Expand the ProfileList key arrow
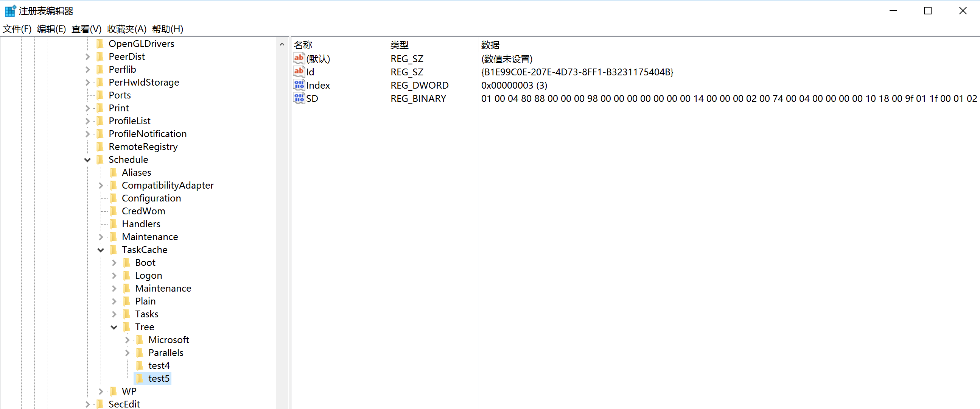The image size is (980, 409). click(x=87, y=121)
